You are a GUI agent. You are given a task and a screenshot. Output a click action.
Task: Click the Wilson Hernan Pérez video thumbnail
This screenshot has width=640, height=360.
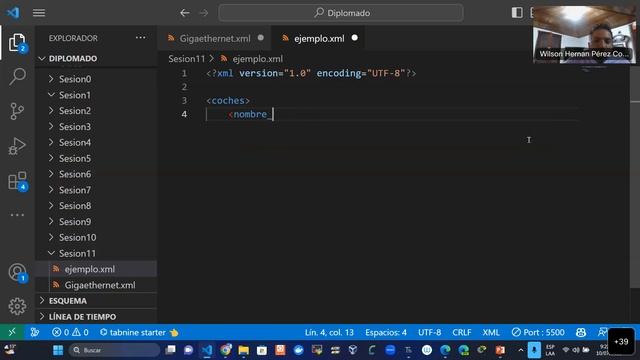pos(584,35)
